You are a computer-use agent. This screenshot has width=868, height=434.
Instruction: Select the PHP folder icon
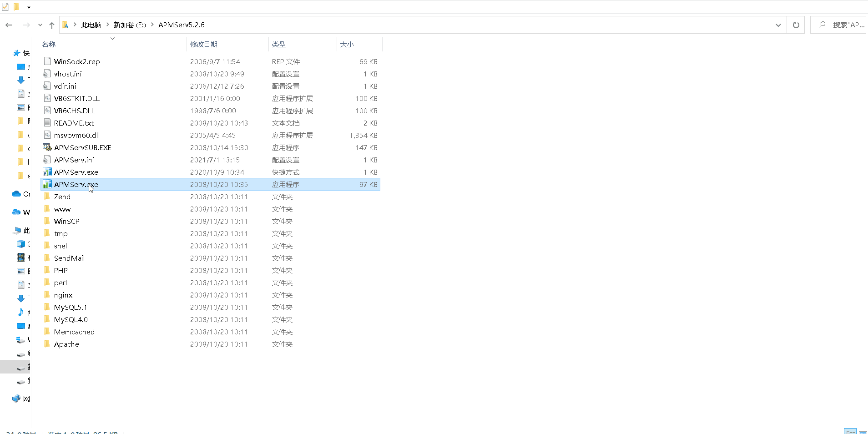coord(47,270)
